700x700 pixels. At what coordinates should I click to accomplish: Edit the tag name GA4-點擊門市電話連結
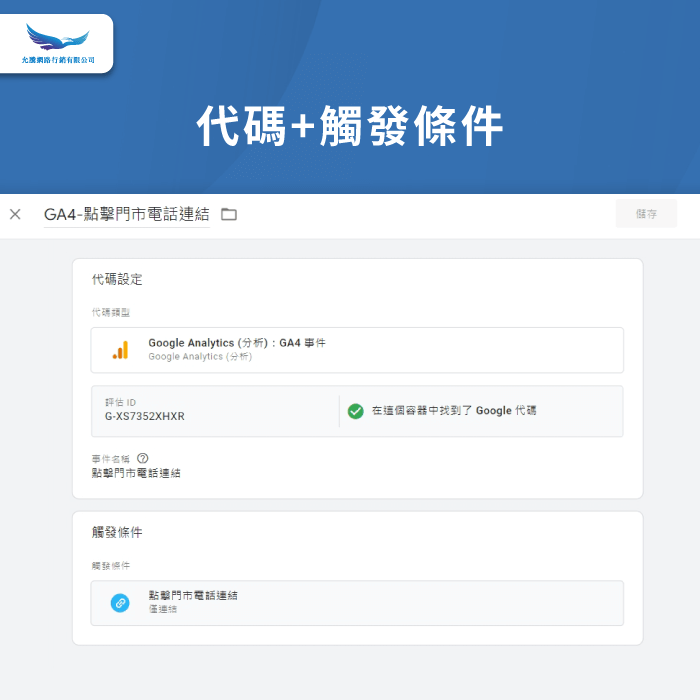[126, 214]
